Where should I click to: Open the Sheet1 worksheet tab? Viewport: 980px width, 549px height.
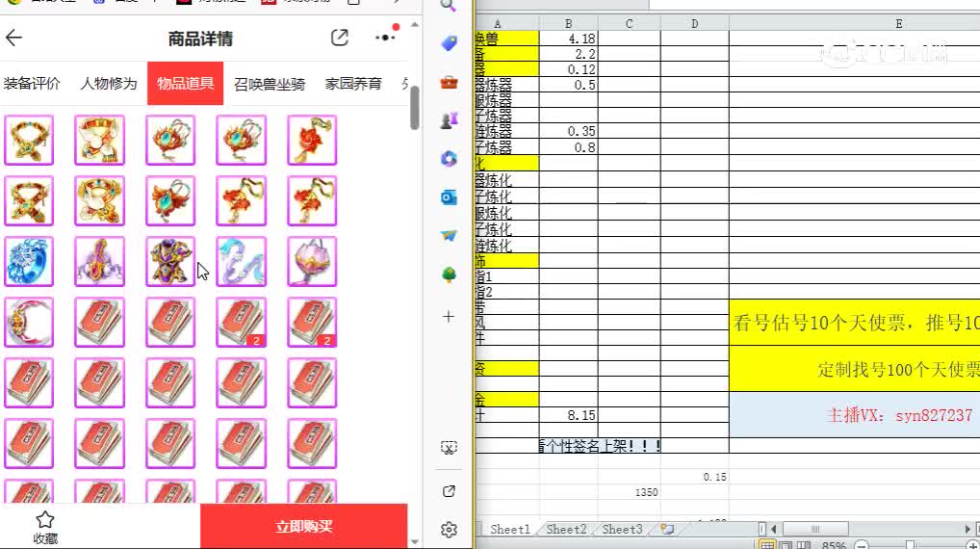[510, 529]
